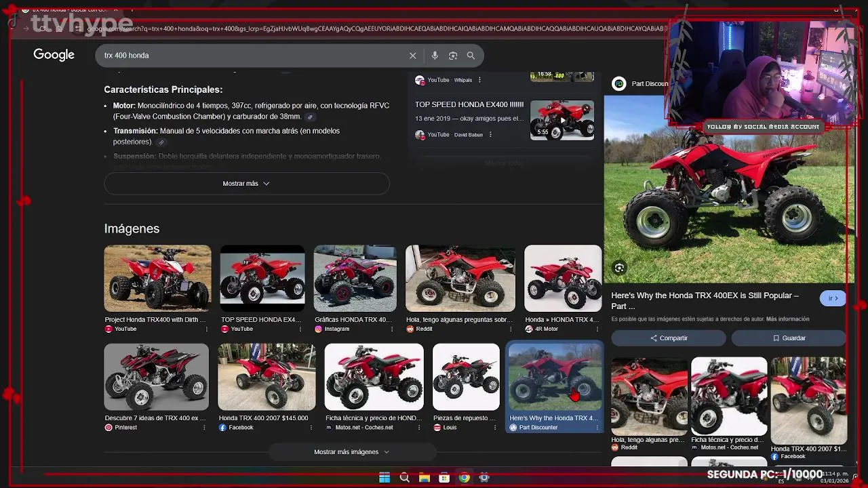Click the Google logo

click(x=54, y=55)
